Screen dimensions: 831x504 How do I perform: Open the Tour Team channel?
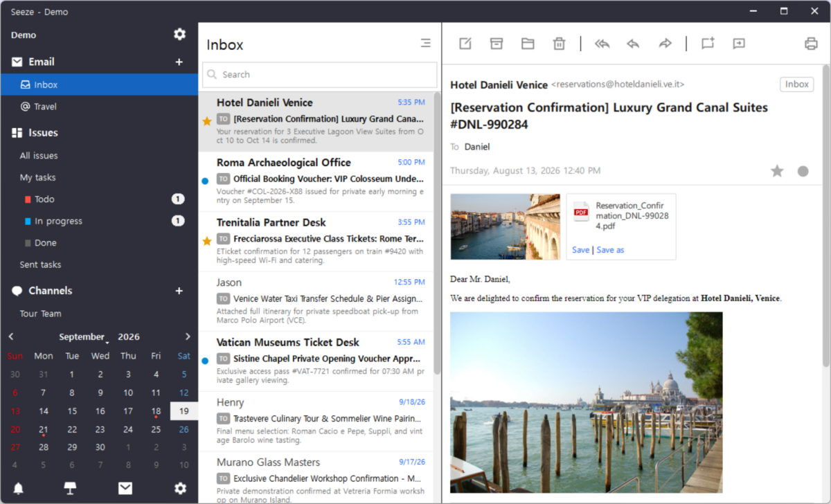40,314
